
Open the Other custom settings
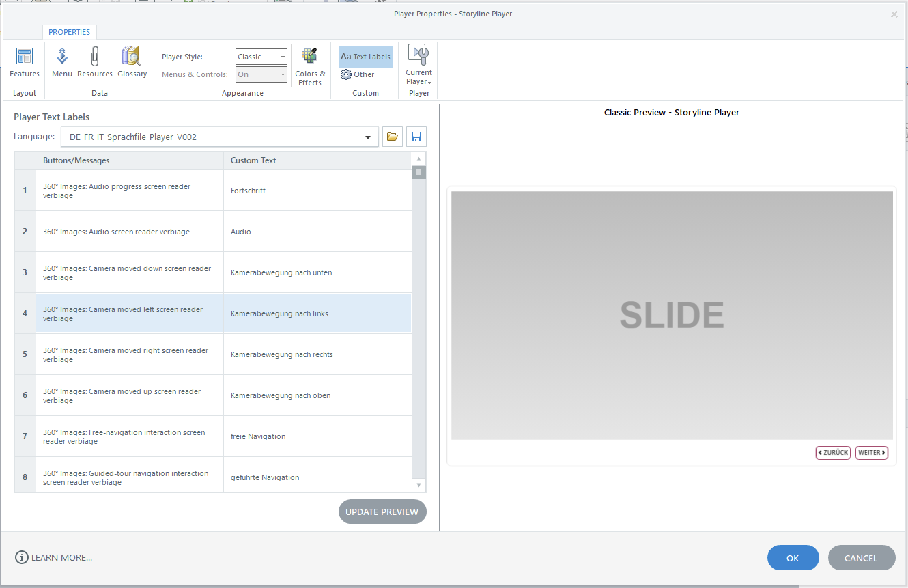pos(358,74)
